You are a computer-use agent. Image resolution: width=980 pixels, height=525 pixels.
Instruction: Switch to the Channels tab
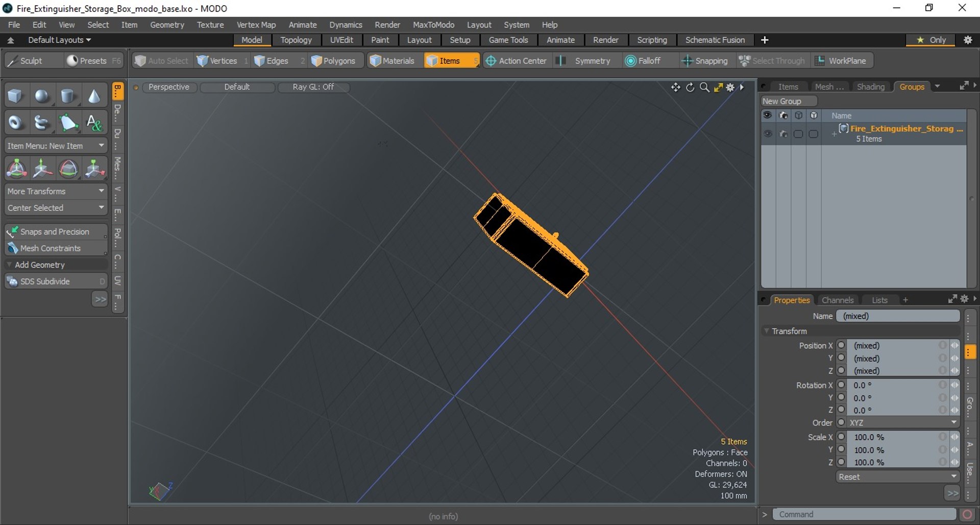point(838,300)
